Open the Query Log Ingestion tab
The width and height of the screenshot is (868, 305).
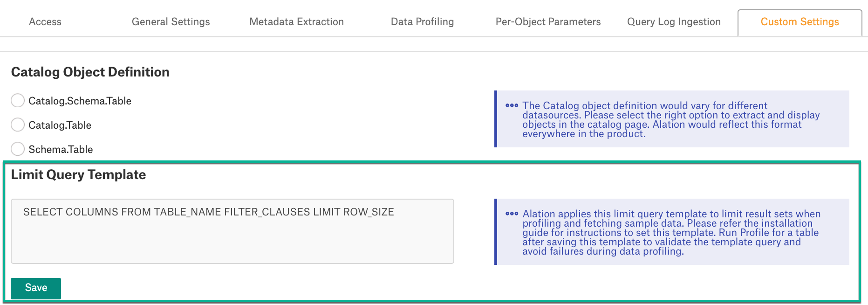pyautogui.click(x=674, y=22)
